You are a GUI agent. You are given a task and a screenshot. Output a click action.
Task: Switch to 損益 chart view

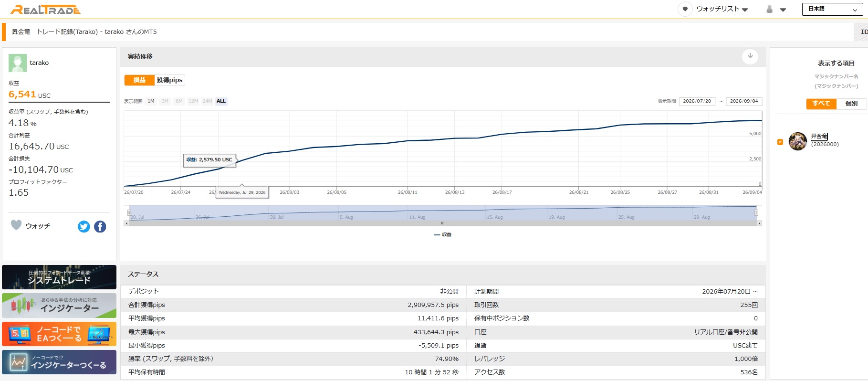click(139, 80)
